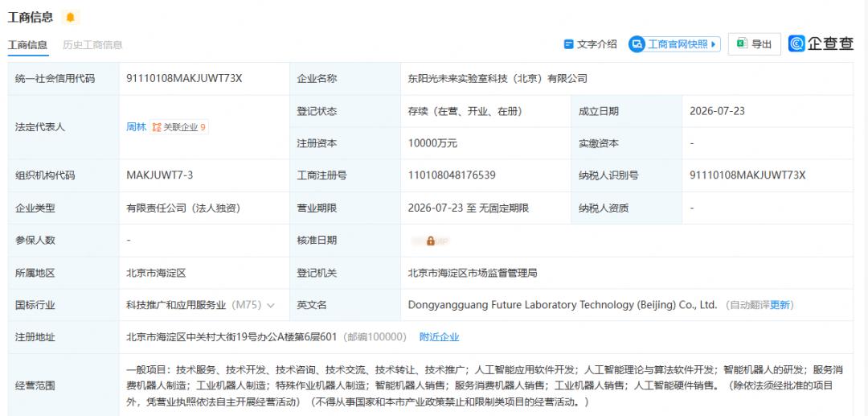
Task: Click the Excel icon in 导出 button
Action: [743, 43]
